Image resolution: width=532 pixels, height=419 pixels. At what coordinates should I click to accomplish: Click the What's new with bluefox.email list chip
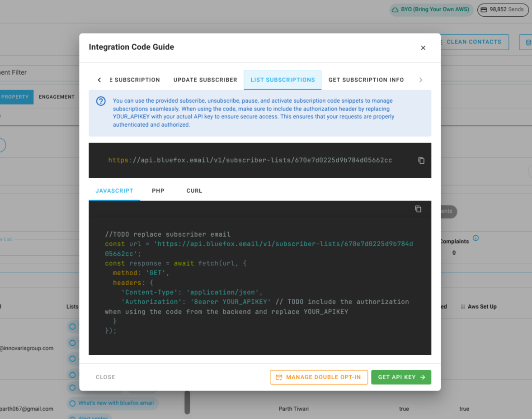(112, 403)
